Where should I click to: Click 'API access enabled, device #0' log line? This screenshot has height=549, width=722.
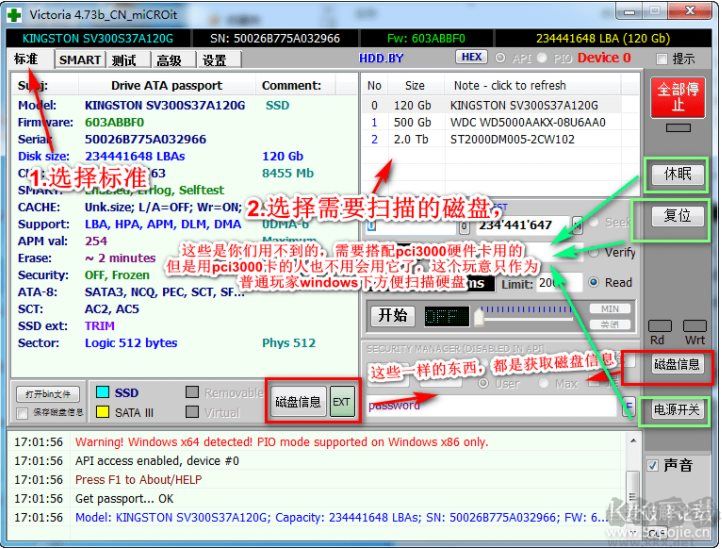(x=157, y=461)
